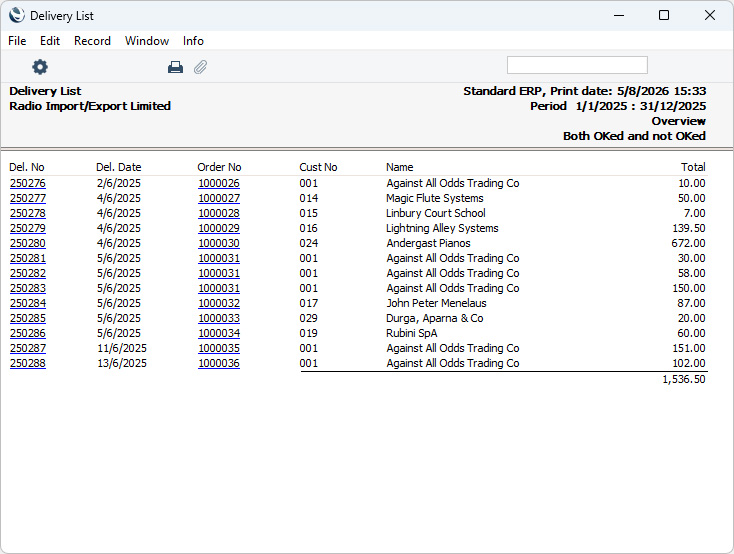Open delivery number 250278

click(28, 213)
